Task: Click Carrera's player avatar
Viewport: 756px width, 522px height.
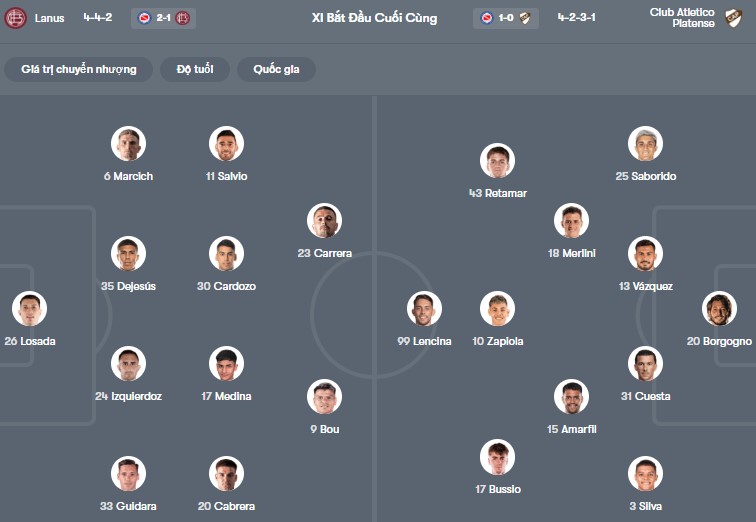Action: pos(324,221)
